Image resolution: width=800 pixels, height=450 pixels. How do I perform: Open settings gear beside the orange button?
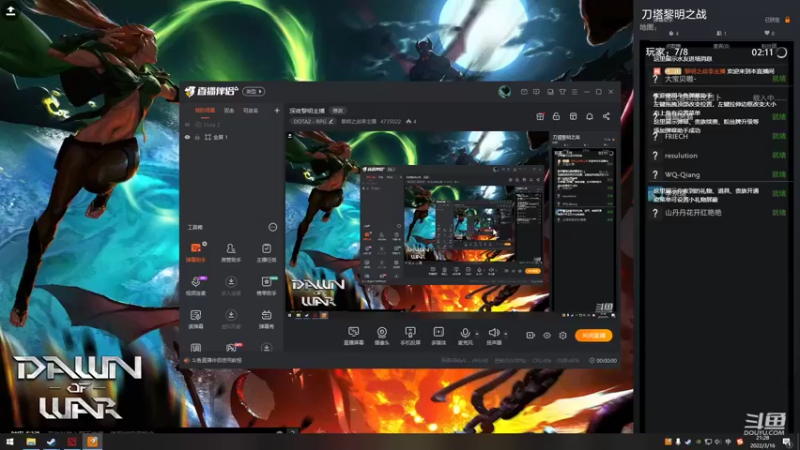pos(563,335)
